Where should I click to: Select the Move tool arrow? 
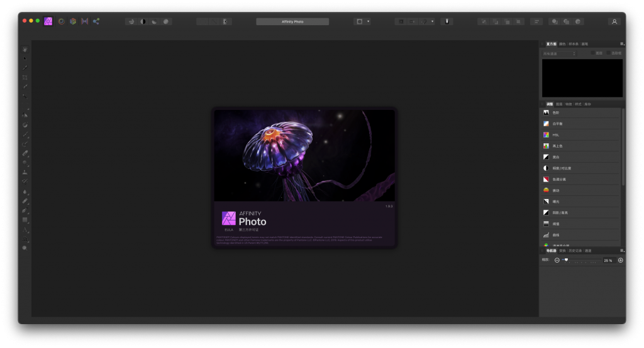point(25,58)
